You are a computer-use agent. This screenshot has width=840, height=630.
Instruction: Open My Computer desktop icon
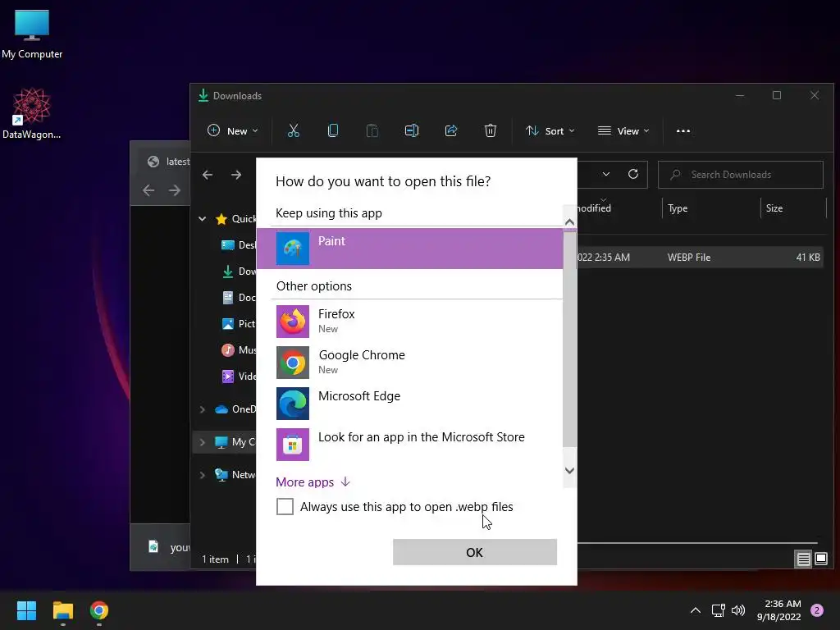point(32,34)
